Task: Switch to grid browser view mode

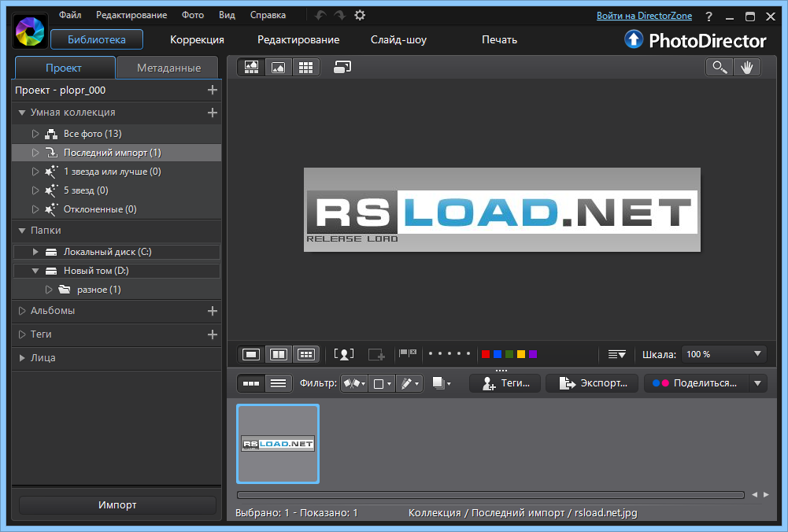Action: (x=305, y=68)
